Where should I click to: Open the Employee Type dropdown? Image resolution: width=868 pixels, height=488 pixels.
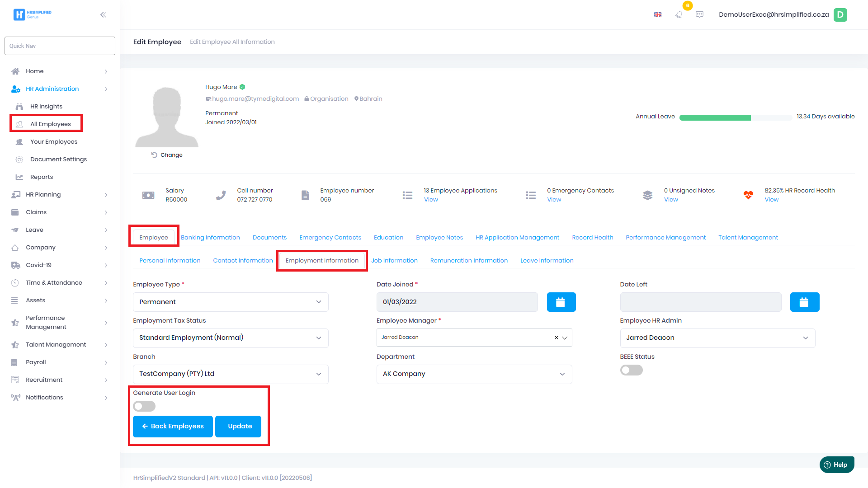point(231,302)
